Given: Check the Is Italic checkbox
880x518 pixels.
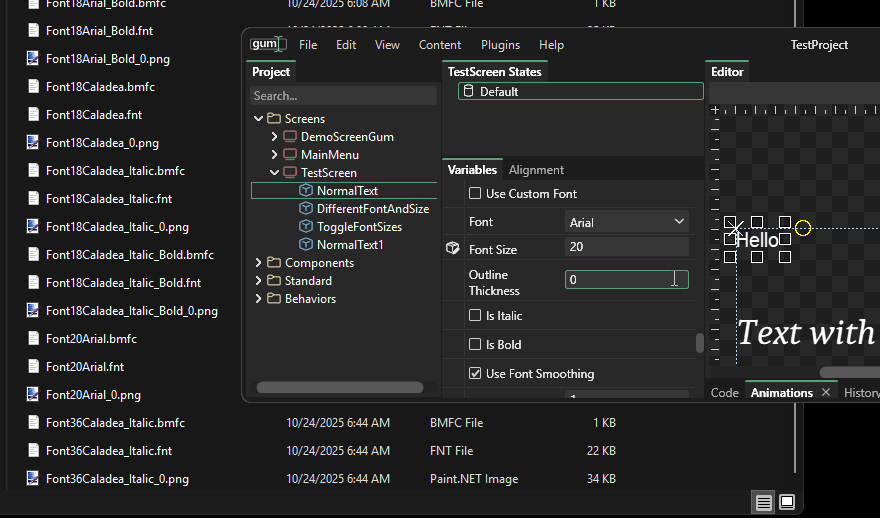Looking at the screenshot, I should coord(475,316).
